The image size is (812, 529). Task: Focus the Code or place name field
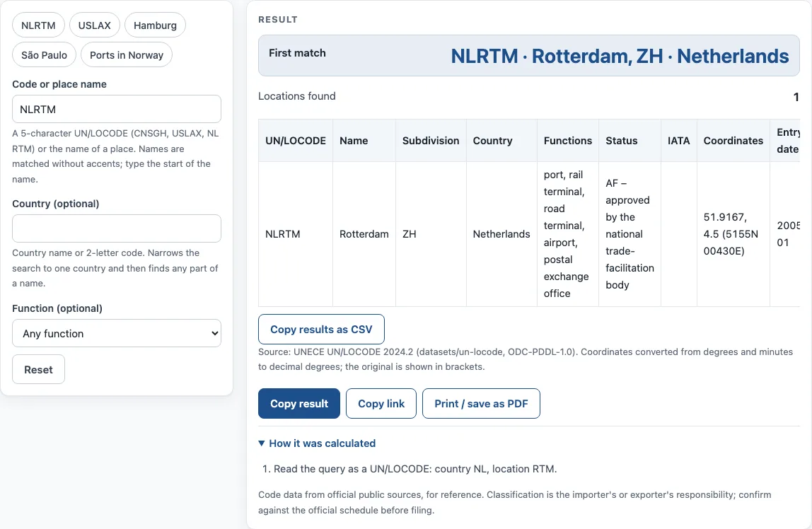pyautogui.click(x=117, y=109)
